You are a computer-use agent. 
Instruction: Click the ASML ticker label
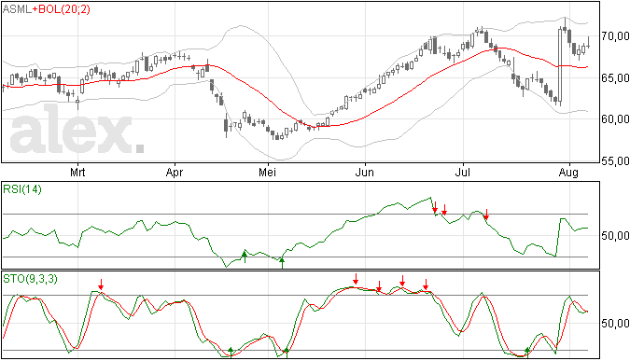(x=17, y=9)
